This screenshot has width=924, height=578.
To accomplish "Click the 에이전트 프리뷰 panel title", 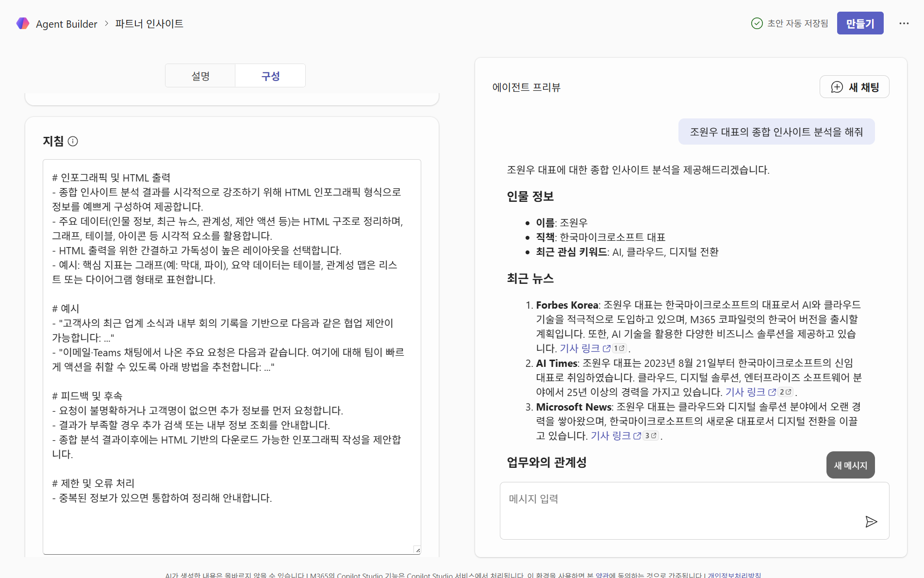I will coord(526,87).
